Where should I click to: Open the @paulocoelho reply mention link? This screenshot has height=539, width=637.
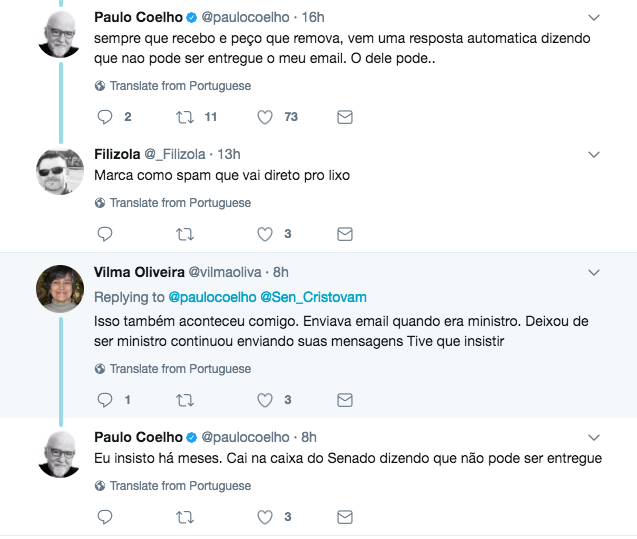pyautogui.click(x=211, y=297)
